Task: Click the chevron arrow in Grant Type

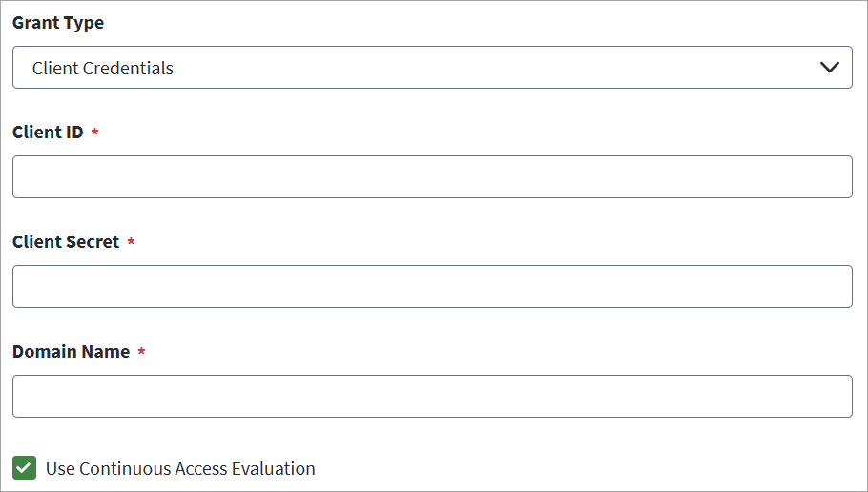Action: pos(829,68)
